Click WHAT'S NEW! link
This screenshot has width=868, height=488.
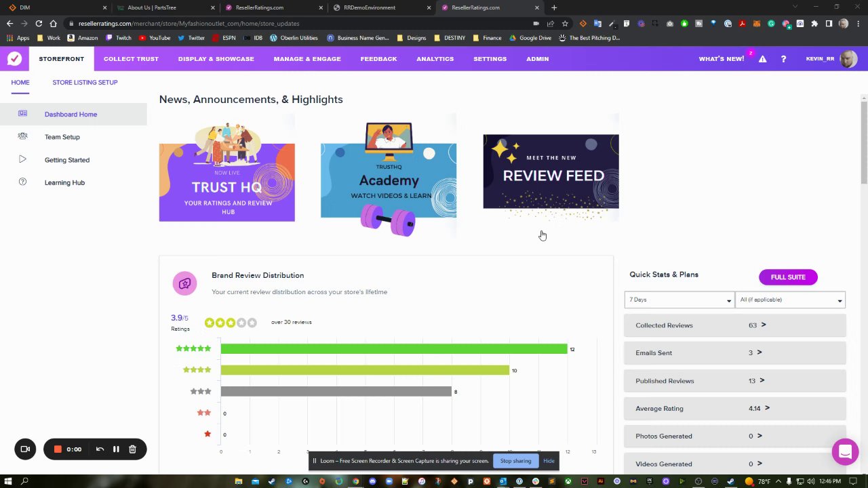click(x=722, y=59)
